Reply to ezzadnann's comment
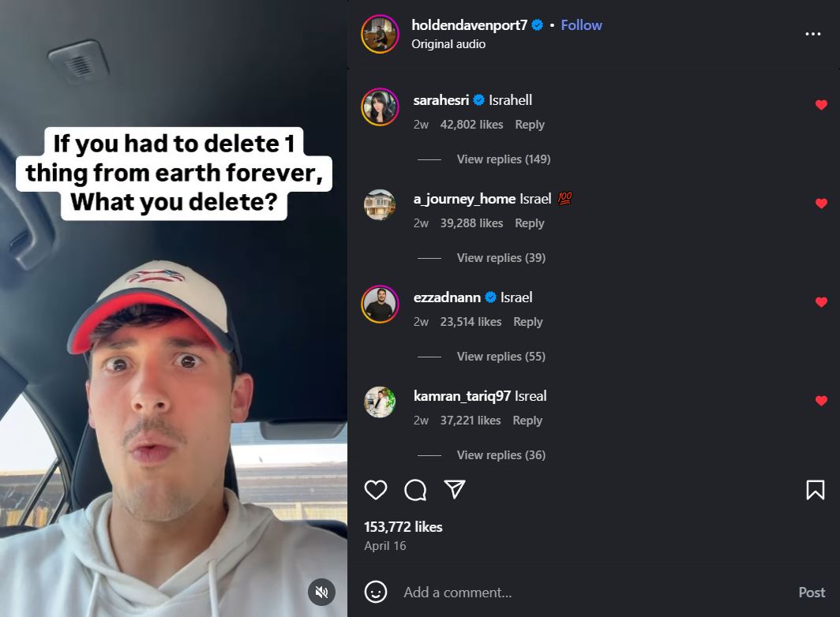This screenshot has height=617, width=840. point(527,321)
